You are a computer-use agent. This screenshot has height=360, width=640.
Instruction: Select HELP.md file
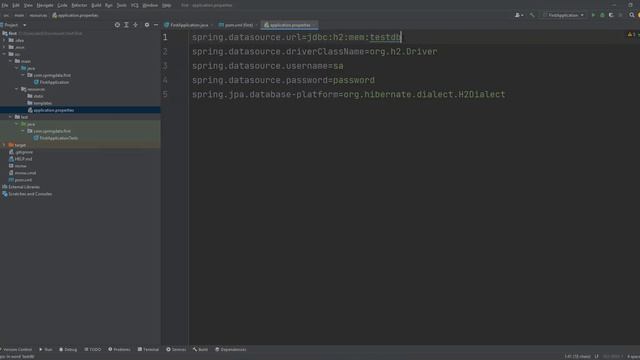click(20, 159)
